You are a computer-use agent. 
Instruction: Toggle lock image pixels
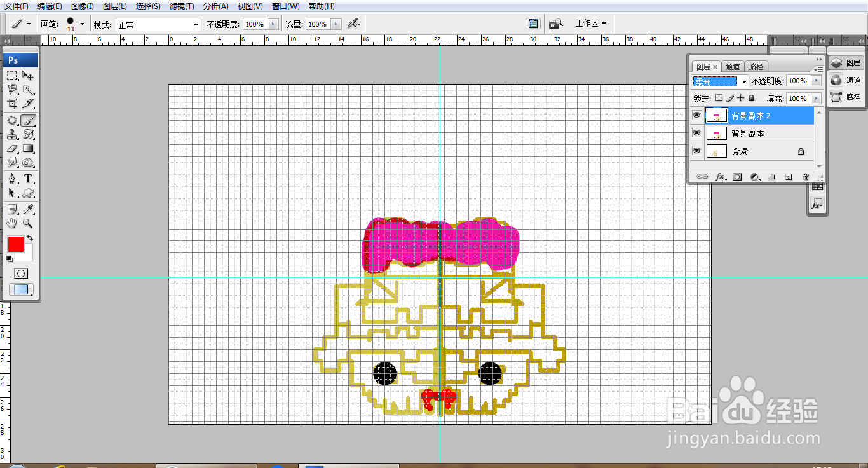pyautogui.click(x=730, y=99)
